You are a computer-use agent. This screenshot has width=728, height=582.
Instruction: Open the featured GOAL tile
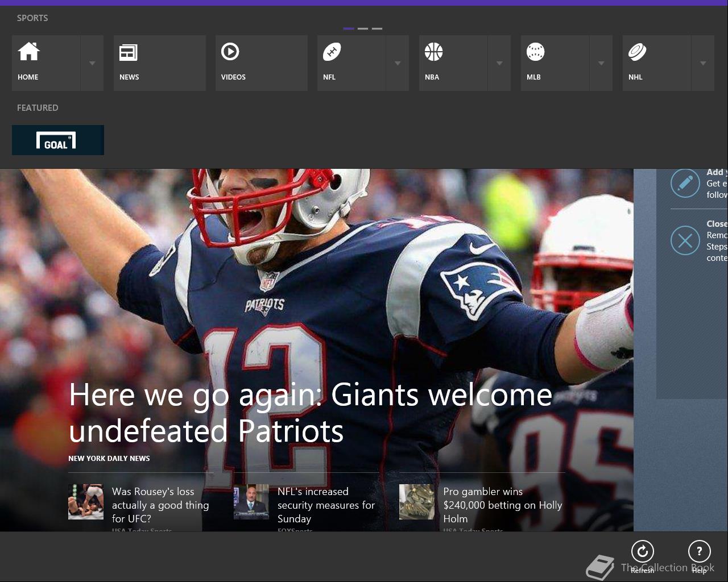pyautogui.click(x=58, y=140)
